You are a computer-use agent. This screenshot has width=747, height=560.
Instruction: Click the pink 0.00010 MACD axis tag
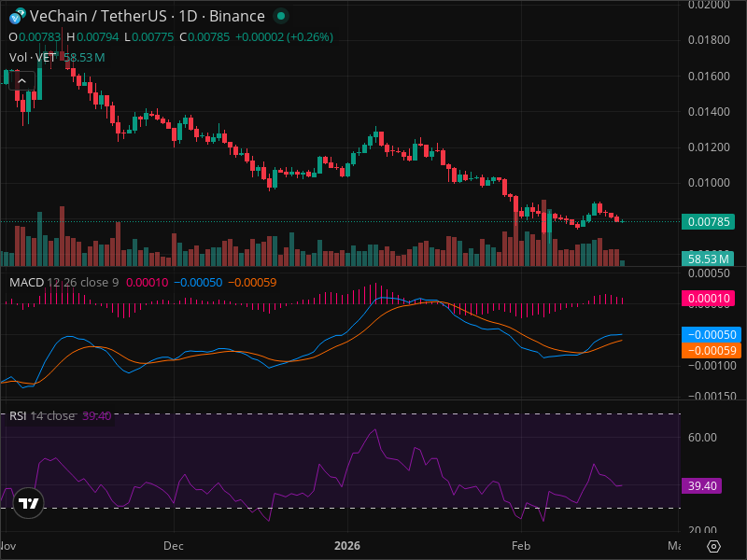pyautogui.click(x=708, y=298)
